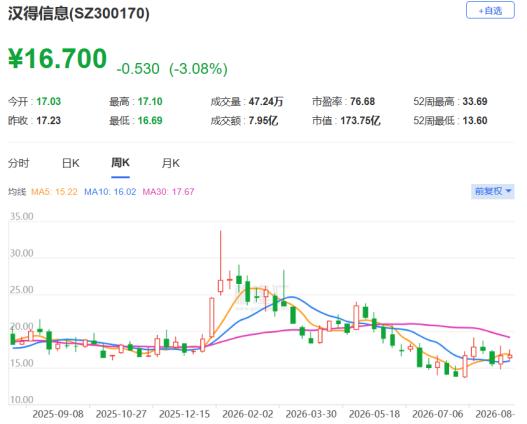The image size is (527, 424).
Task: Click the 2025-12-15 date axis label
Action: coord(184,414)
